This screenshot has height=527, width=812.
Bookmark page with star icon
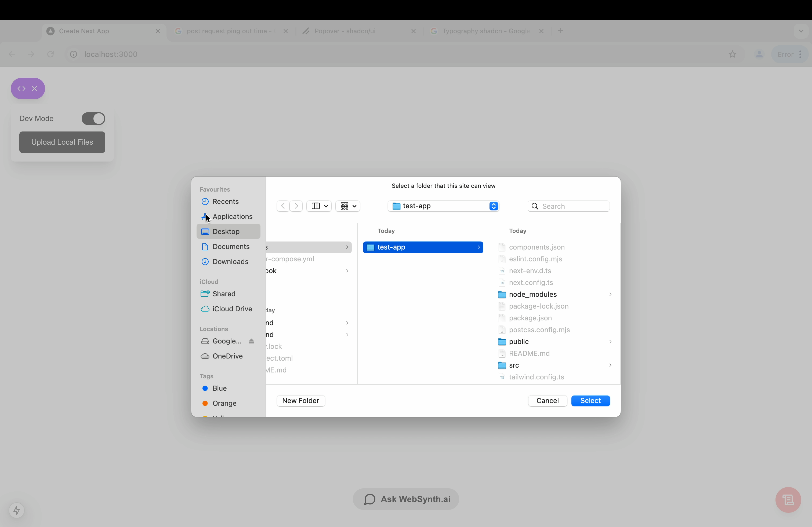[x=732, y=54]
